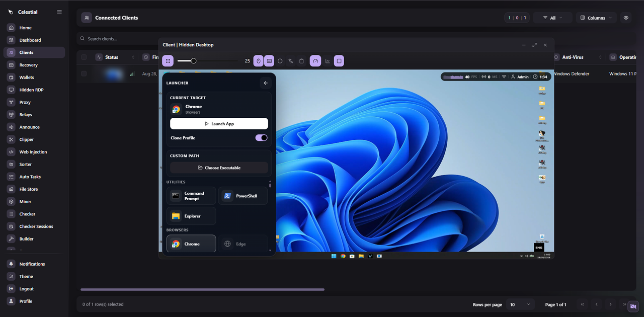The height and width of the screenshot is (317, 644).
Task: Click the Start button in the remote desktop taskbar
Action: click(x=334, y=256)
